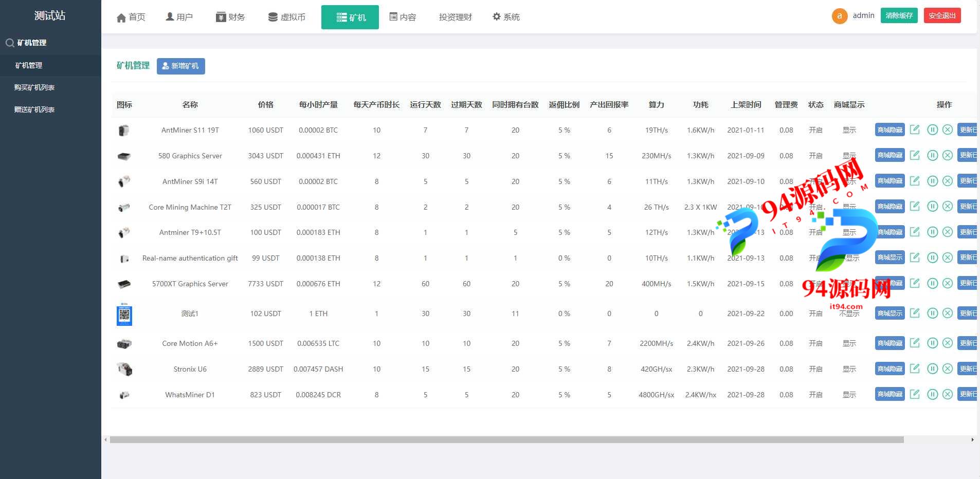Edit Core Mining Machine T2T entry
This screenshot has height=479, width=980.
(x=915, y=206)
